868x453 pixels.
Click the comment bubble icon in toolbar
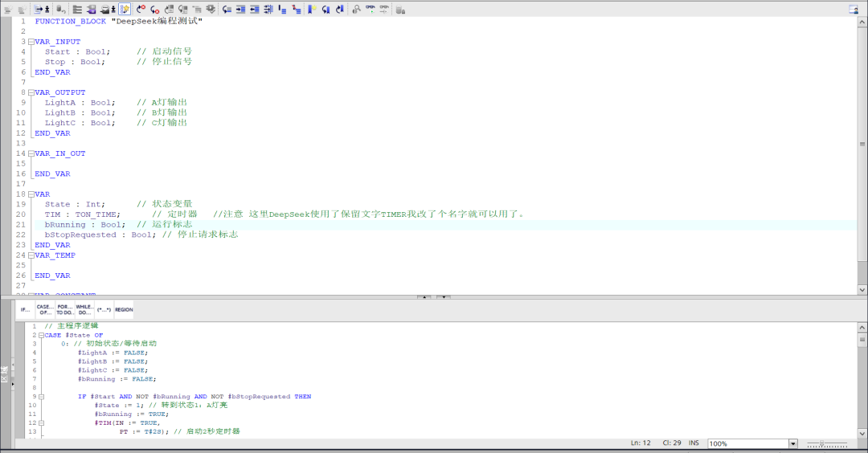pos(104,10)
